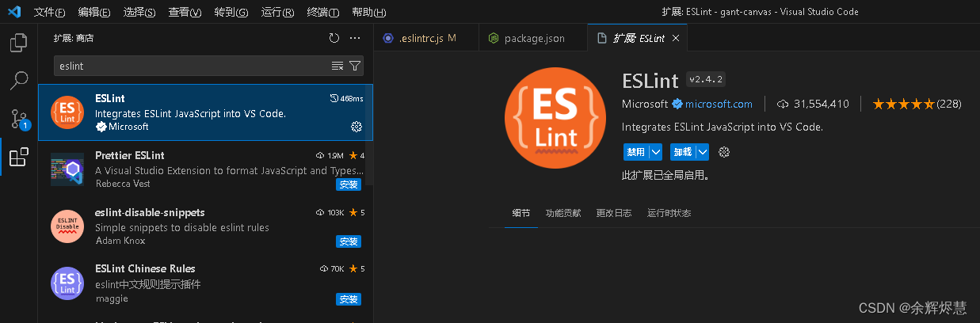
Task: Click the ESLint icon in results list
Action: click(67, 112)
